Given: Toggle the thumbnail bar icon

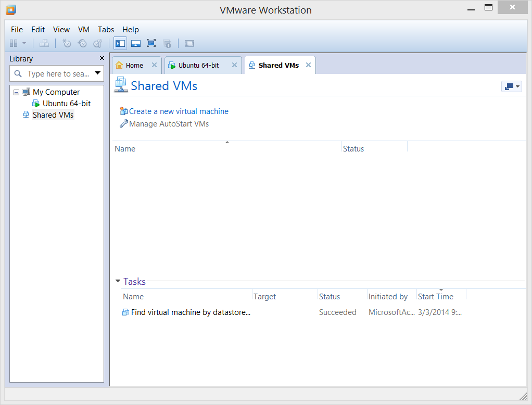Looking at the screenshot, I should [x=136, y=43].
